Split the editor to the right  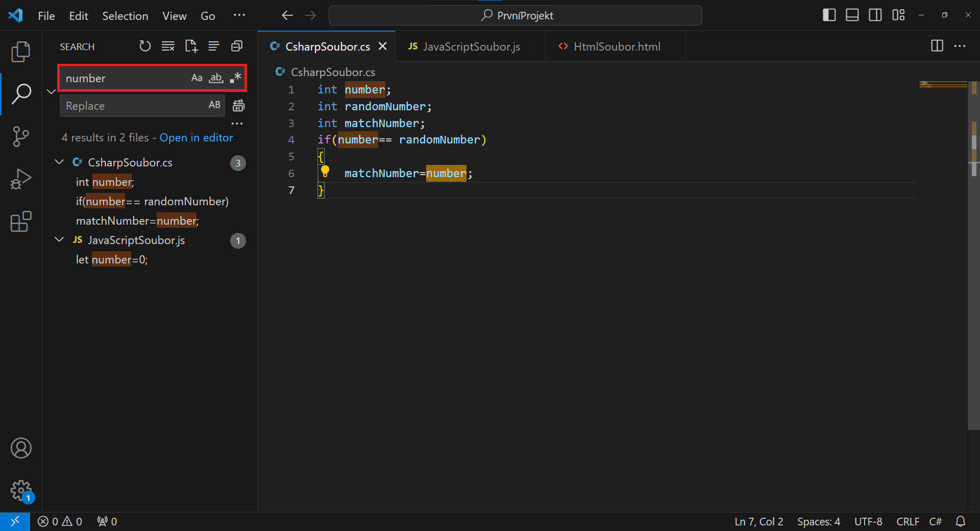coord(937,46)
